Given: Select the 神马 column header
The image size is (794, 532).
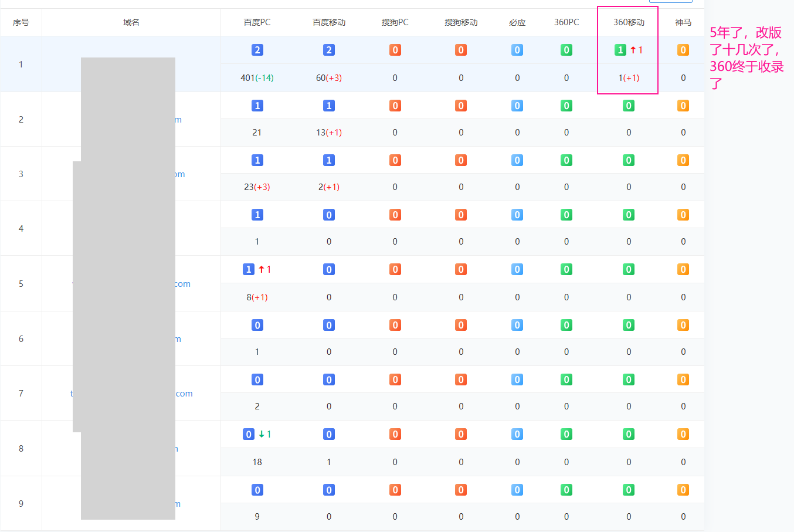Looking at the screenshot, I should click(683, 22).
